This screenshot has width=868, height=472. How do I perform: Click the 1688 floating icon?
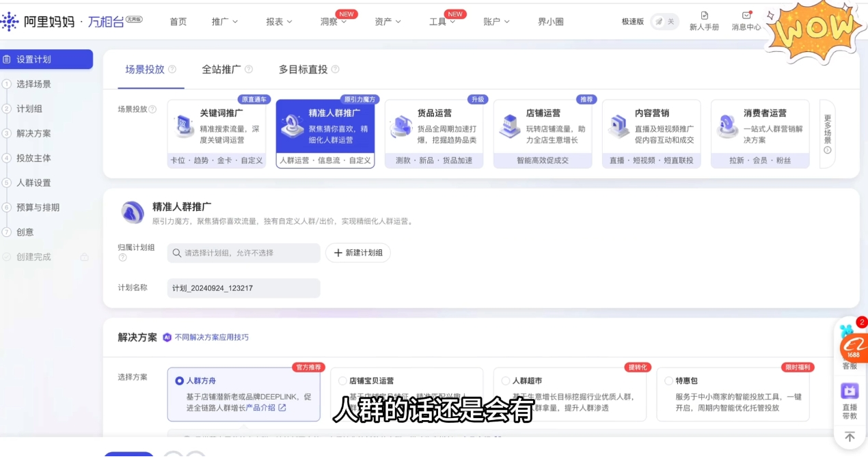(854, 349)
